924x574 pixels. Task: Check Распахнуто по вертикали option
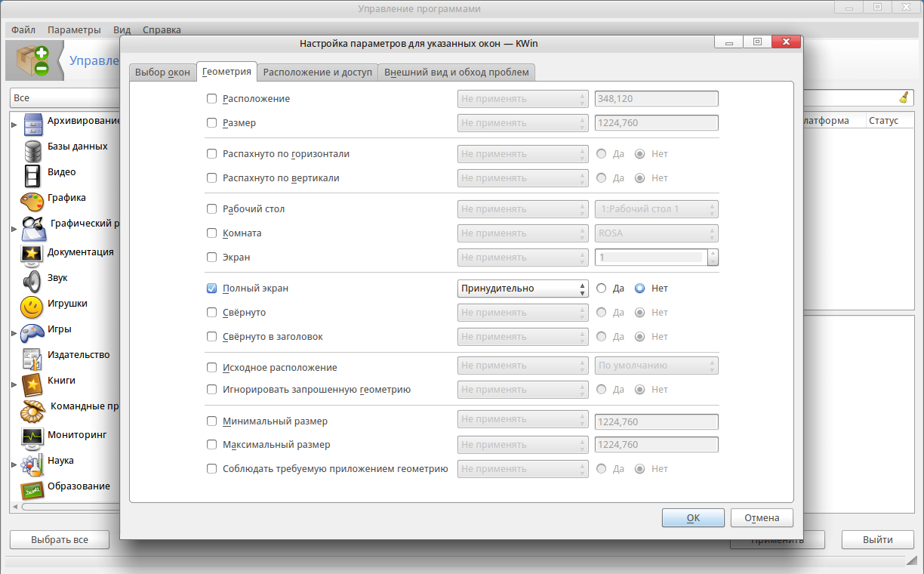coord(212,178)
